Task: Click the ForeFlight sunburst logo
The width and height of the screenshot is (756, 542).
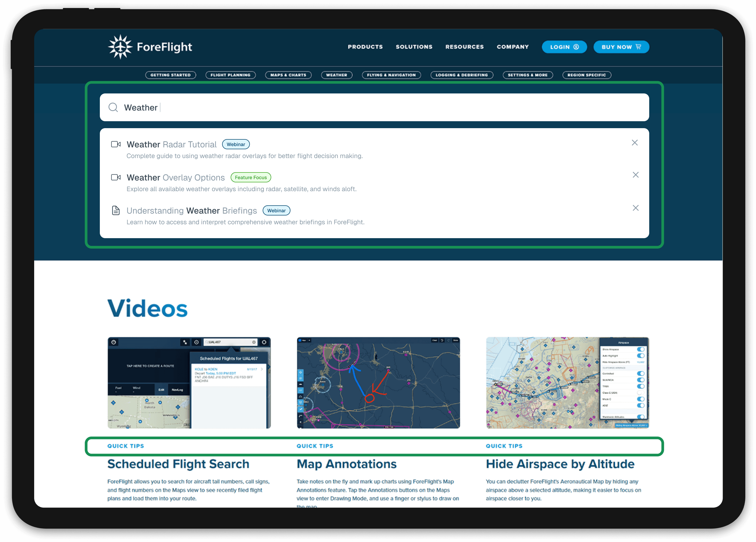Action: 120,47
